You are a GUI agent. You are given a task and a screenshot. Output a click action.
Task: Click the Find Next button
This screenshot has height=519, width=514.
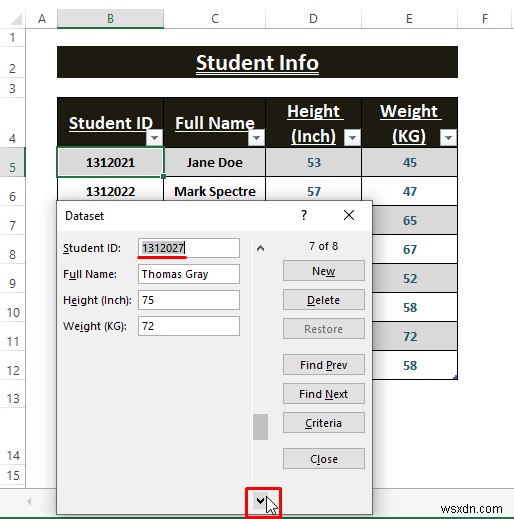coord(324,394)
